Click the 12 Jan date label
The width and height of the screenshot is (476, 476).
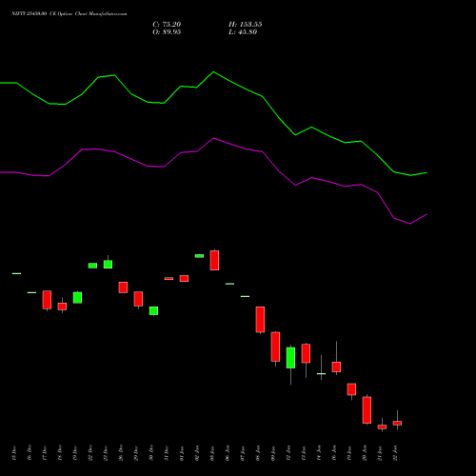coord(288,453)
